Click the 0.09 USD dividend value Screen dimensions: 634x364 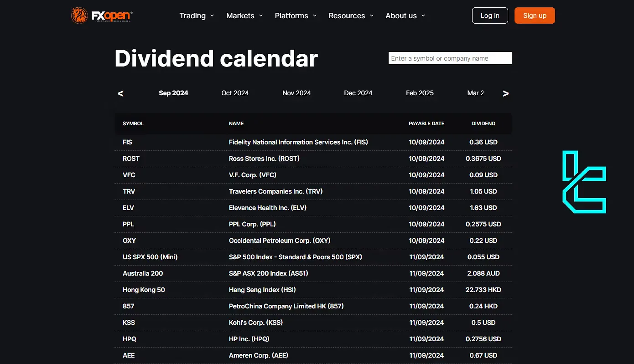click(x=483, y=175)
